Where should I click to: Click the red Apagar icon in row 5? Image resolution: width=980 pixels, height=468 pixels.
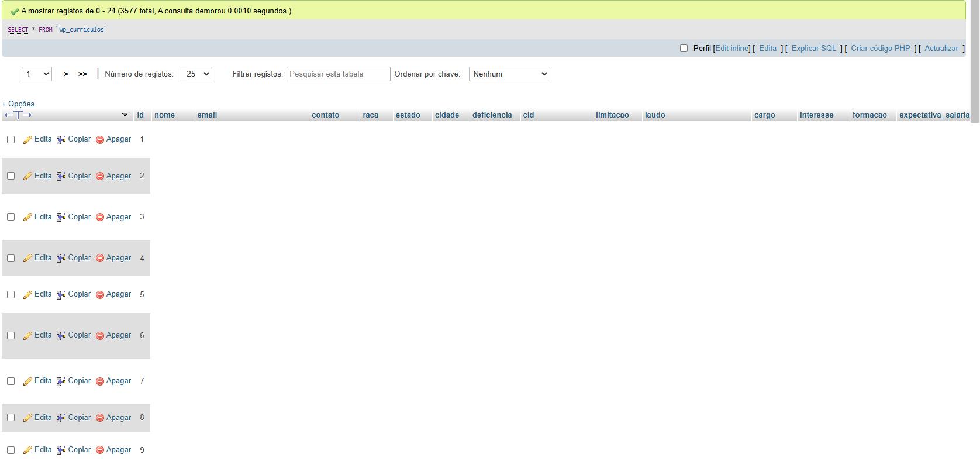100,295
